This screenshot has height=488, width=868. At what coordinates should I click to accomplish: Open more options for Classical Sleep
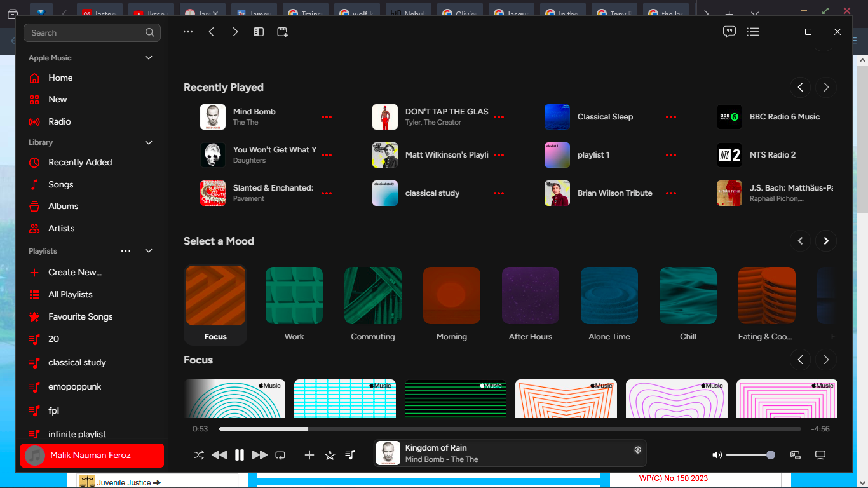[671, 117]
